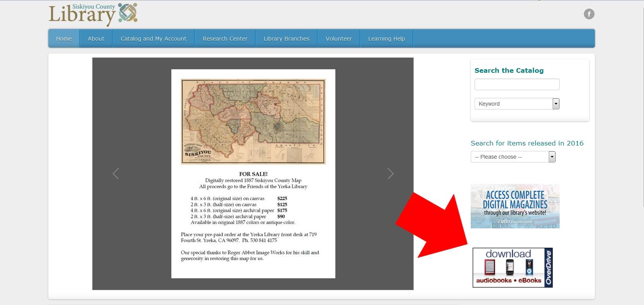Image resolution: width=644 pixels, height=305 pixels.
Task: Open the Home menu item
Action: [x=64, y=39]
